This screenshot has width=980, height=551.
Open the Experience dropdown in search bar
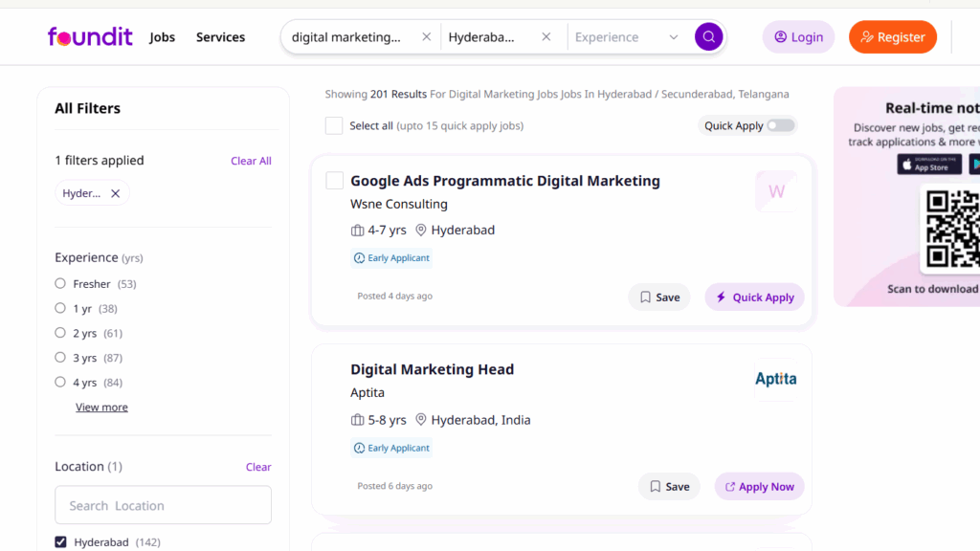pos(626,37)
